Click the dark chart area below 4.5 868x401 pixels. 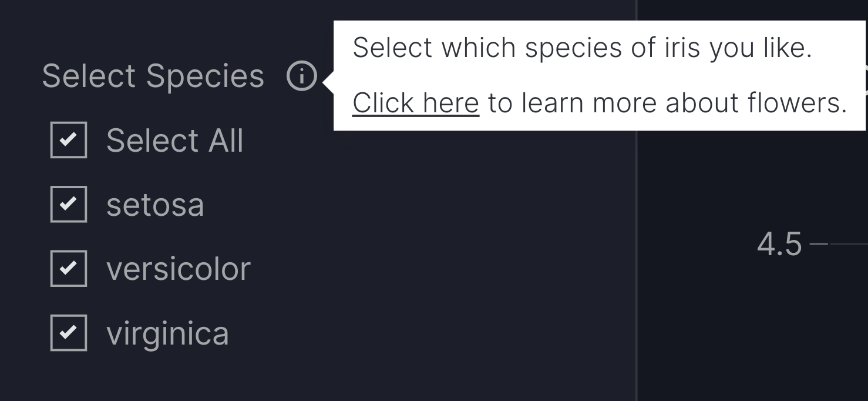pos(763,329)
